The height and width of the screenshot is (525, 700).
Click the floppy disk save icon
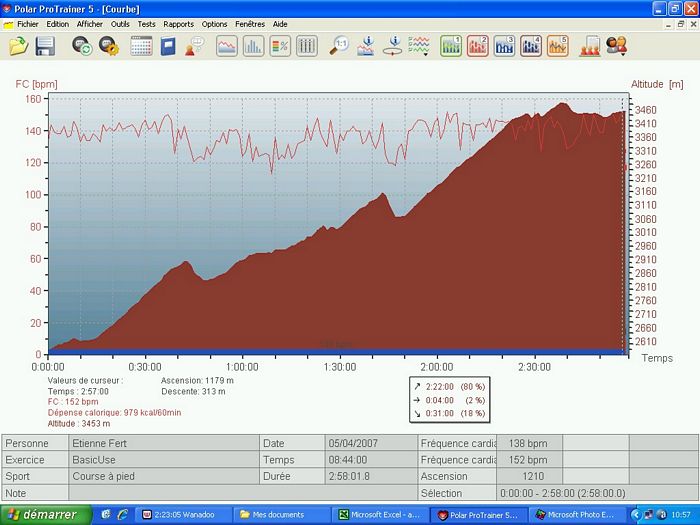click(45, 46)
